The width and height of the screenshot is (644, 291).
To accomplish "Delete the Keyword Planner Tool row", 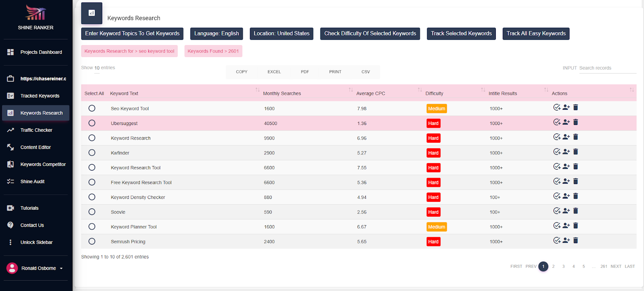I will point(576,225).
